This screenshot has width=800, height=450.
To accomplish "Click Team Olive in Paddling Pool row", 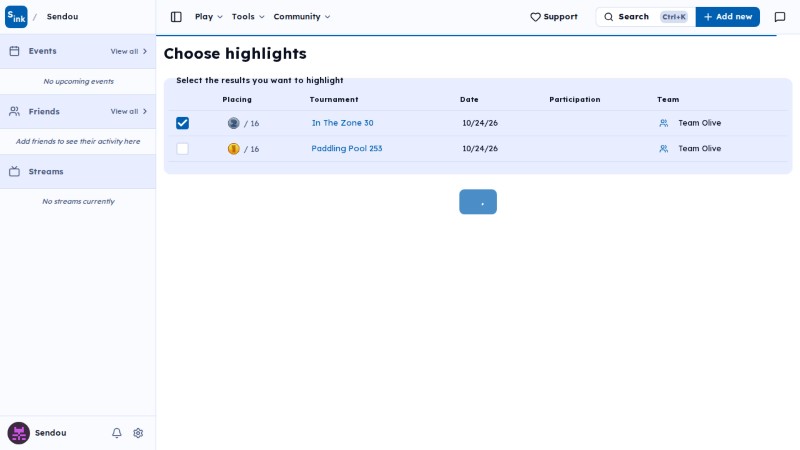I will click(699, 148).
